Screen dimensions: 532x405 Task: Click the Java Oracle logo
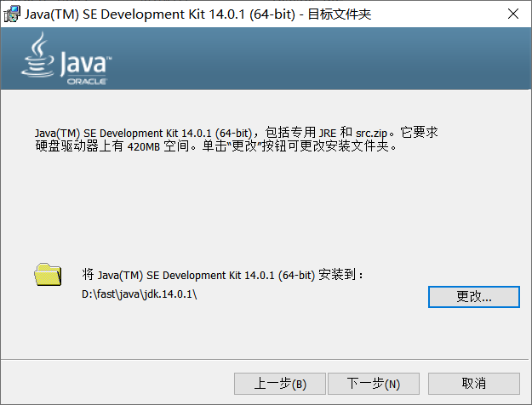(x=67, y=59)
